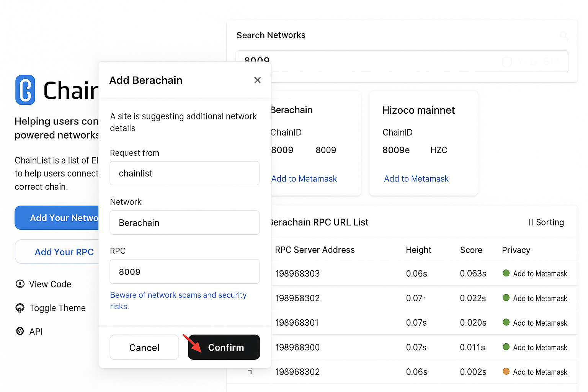Image resolution: width=588 pixels, height=392 pixels.
Task: Click the Score column header
Action: (x=471, y=250)
